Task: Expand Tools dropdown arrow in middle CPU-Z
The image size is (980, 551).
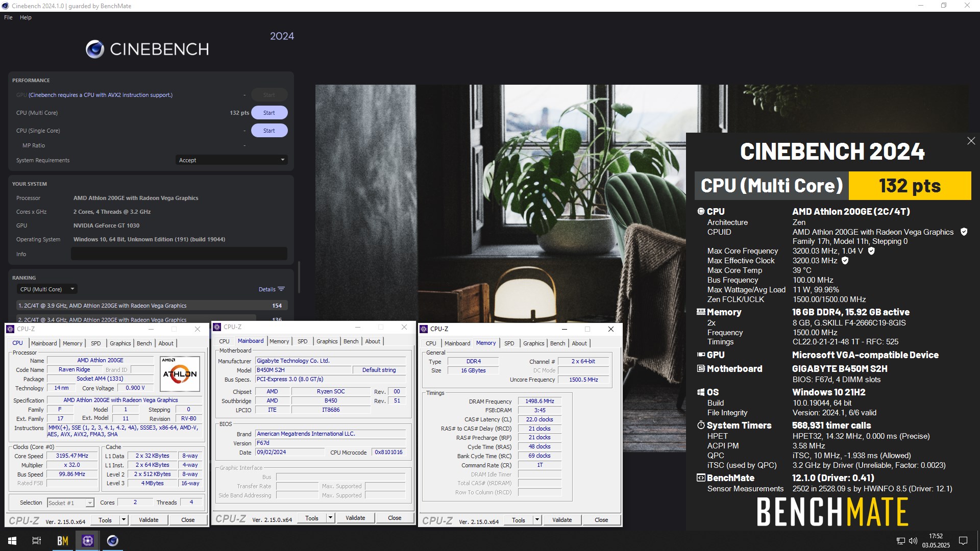Action: [x=330, y=518]
